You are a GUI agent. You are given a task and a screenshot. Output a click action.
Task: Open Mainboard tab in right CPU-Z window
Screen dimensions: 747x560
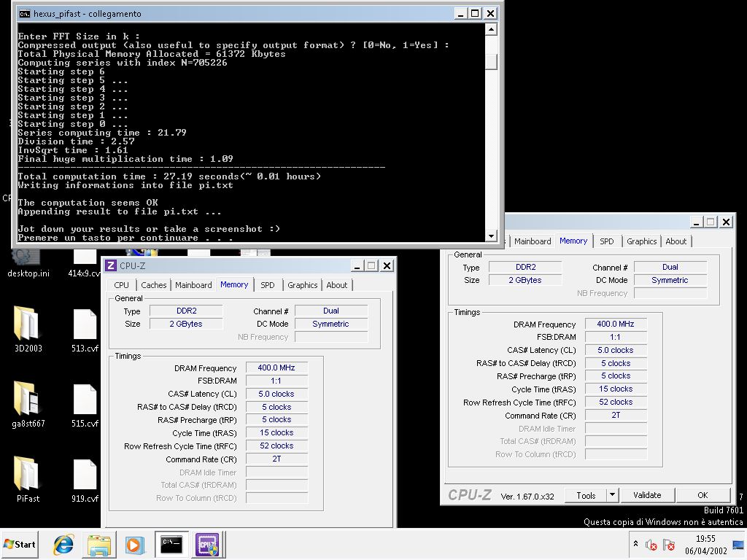(x=533, y=241)
